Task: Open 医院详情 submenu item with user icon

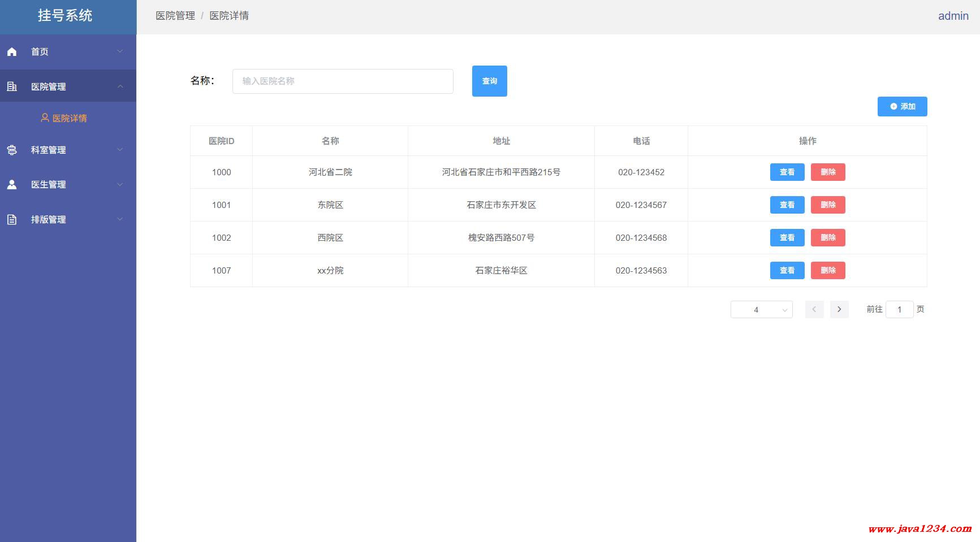Action: point(64,118)
